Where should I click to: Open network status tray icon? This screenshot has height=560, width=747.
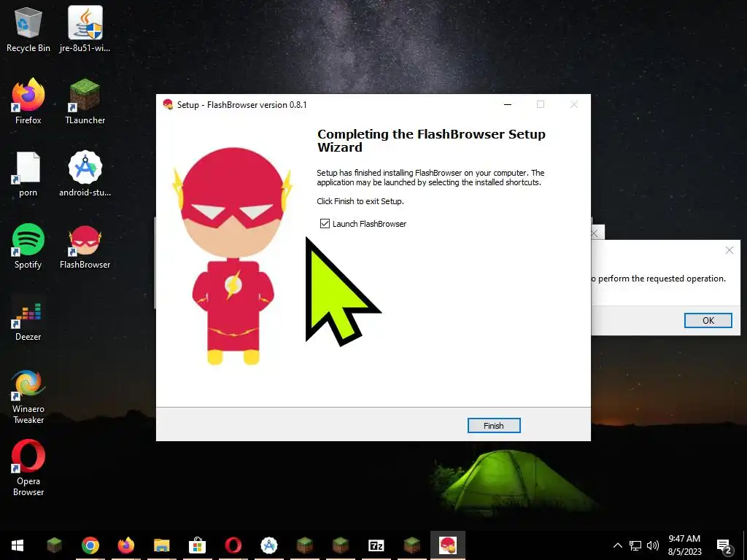[x=635, y=545]
